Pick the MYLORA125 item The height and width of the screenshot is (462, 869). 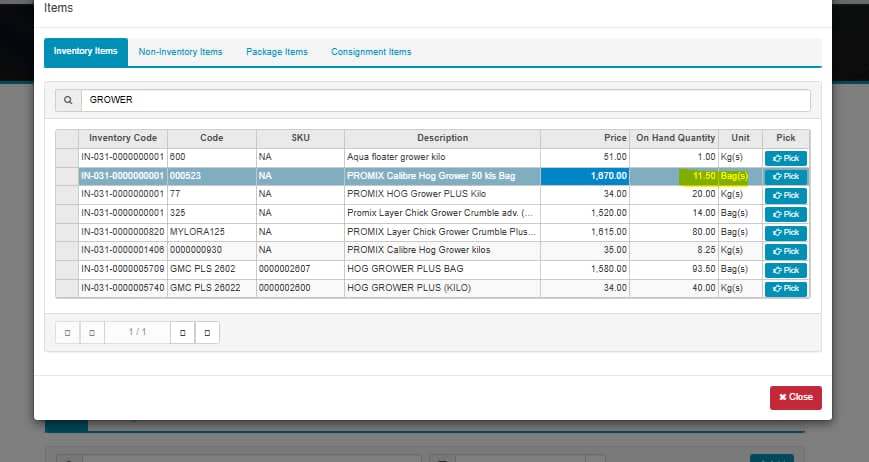coord(785,232)
